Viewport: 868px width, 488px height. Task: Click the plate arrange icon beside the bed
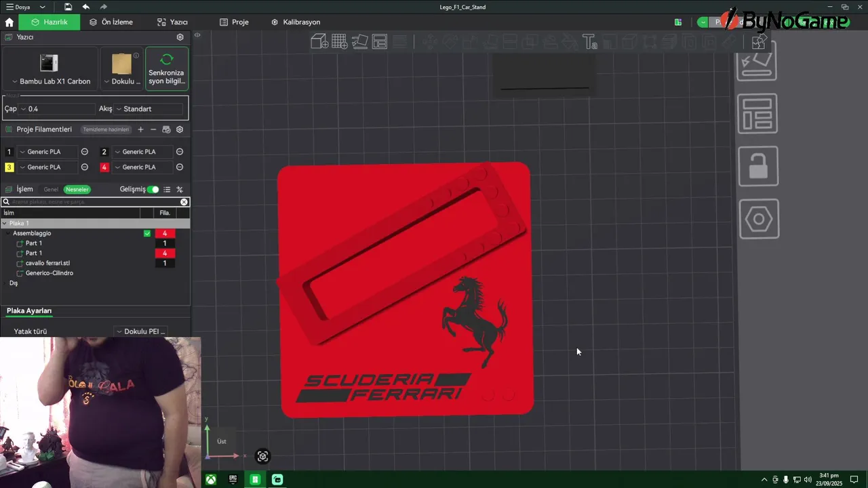tap(757, 113)
